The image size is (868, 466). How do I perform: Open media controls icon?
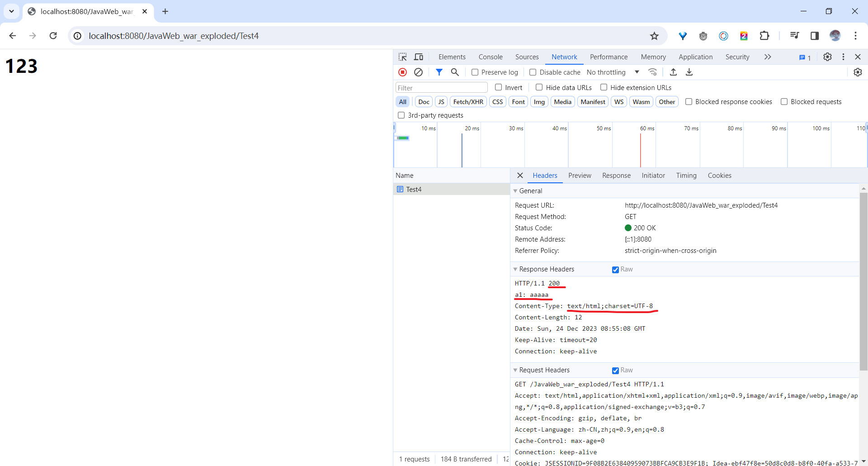794,36
